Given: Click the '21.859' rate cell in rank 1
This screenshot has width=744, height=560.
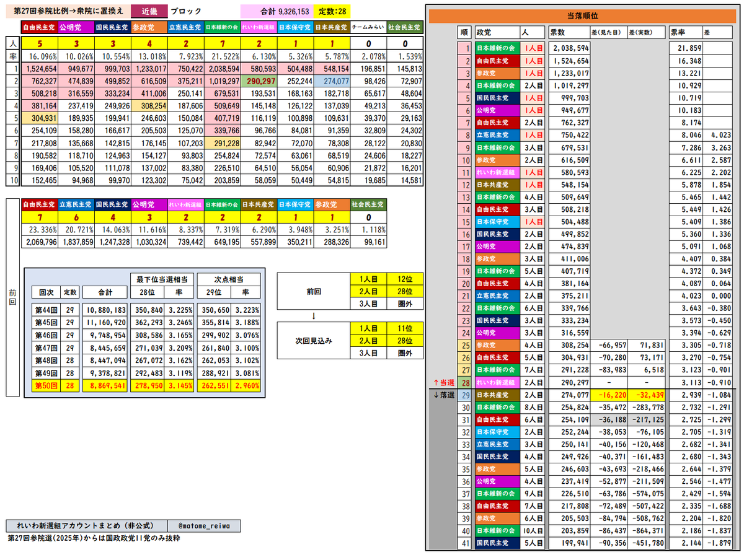Looking at the screenshot, I should [686, 47].
